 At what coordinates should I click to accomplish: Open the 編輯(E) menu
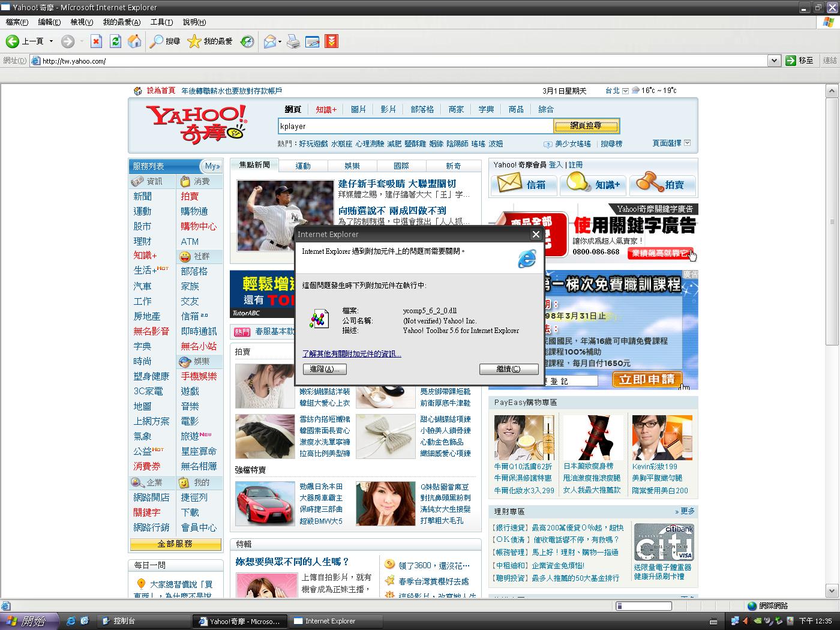coord(49,22)
